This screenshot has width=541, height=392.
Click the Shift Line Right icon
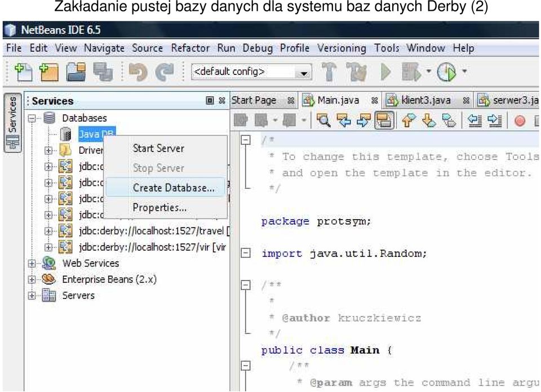[495, 120]
